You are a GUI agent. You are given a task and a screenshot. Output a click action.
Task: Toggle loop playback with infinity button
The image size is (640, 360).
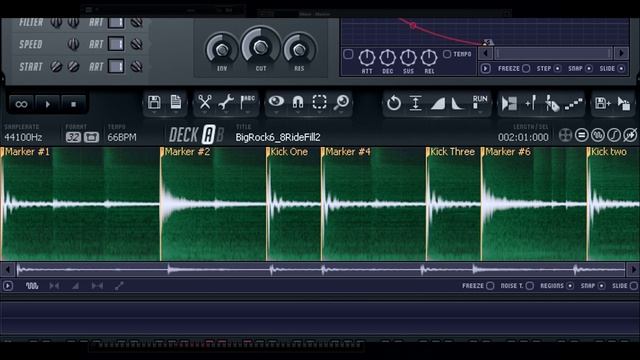[21, 104]
